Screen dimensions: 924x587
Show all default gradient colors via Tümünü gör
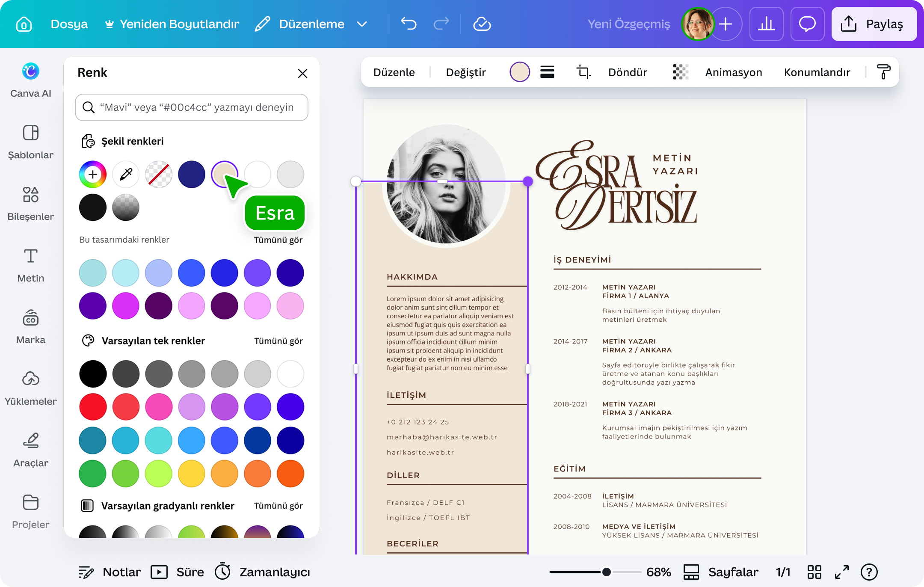(x=278, y=506)
